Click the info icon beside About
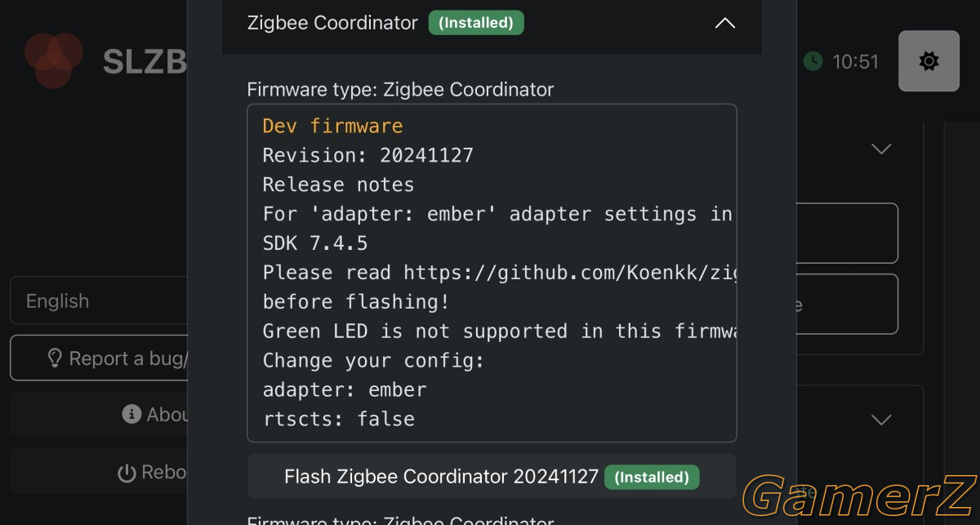The height and width of the screenshot is (525, 980). click(131, 415)
